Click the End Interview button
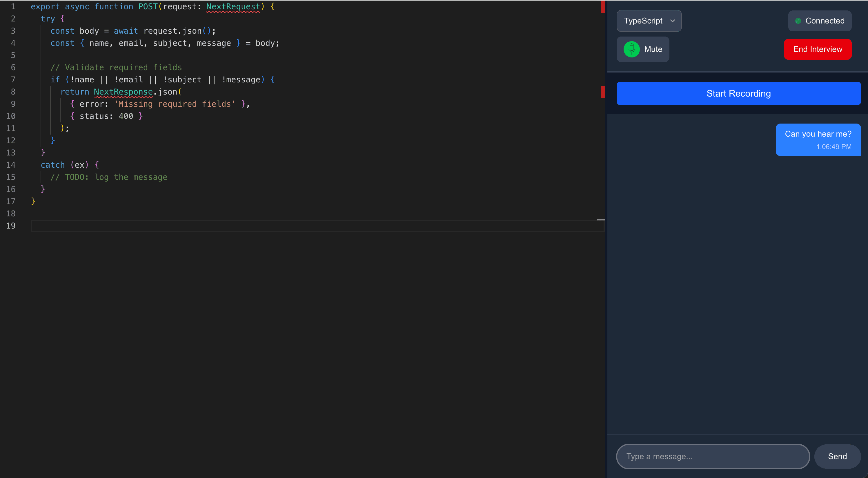The height and width of the screenshot is (478, 868). coord(818,49)
